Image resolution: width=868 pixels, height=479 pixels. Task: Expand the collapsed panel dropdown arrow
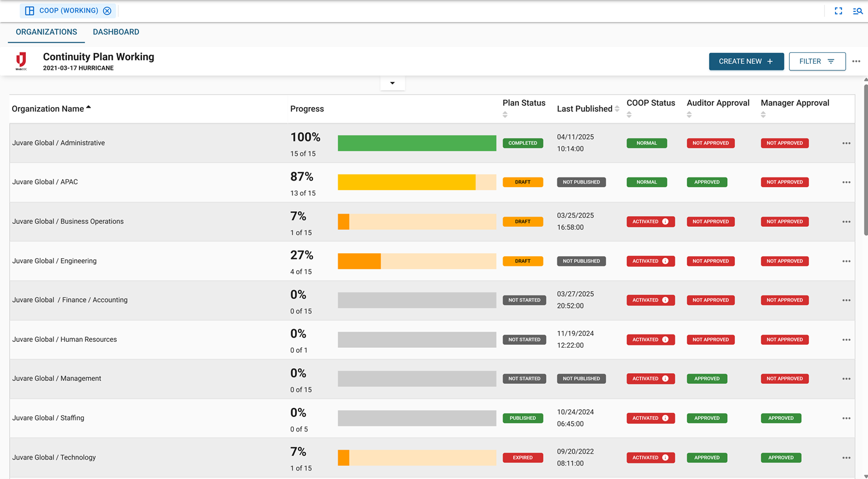pos(392,83)
